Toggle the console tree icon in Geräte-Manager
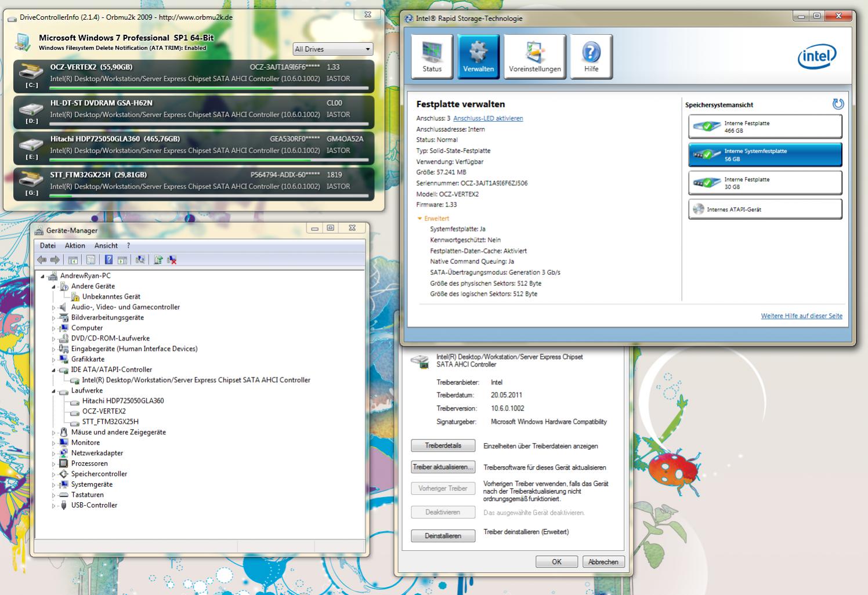868x595 pixels. [73, 260]
